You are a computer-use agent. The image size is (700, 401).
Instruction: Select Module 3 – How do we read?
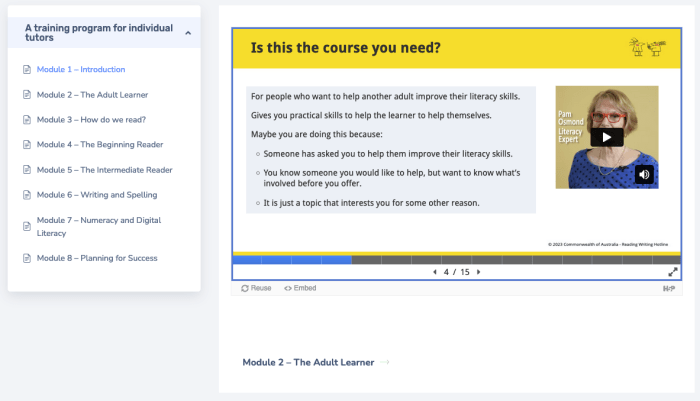tap(91, 120)
